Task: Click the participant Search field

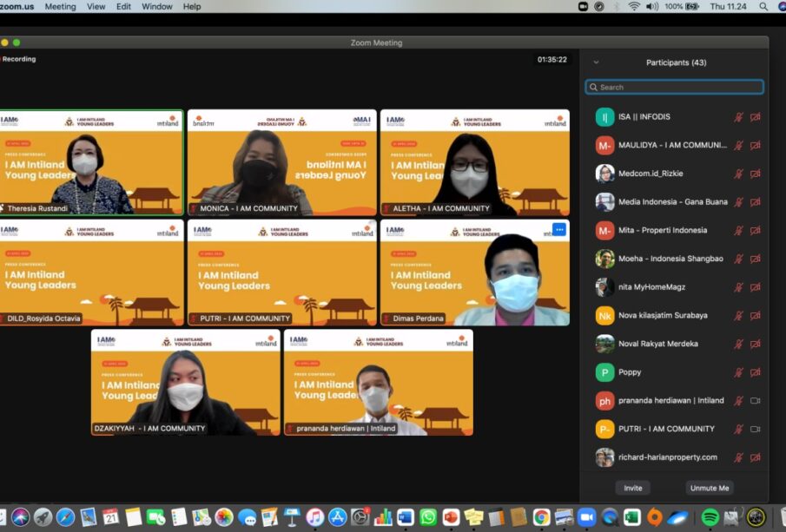Action: pyautogui.click(x=674, y=87)
